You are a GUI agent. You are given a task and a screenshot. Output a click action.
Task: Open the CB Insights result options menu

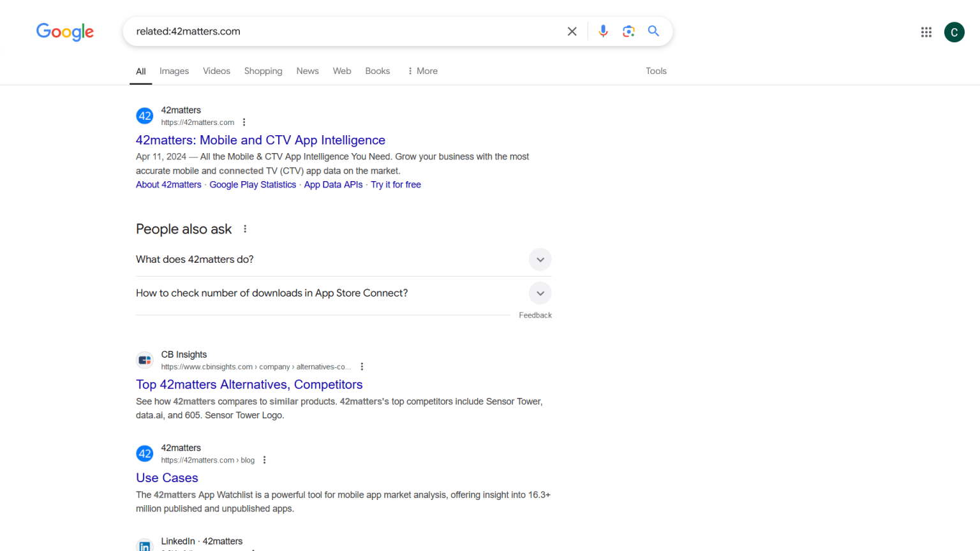coord(362,366)
